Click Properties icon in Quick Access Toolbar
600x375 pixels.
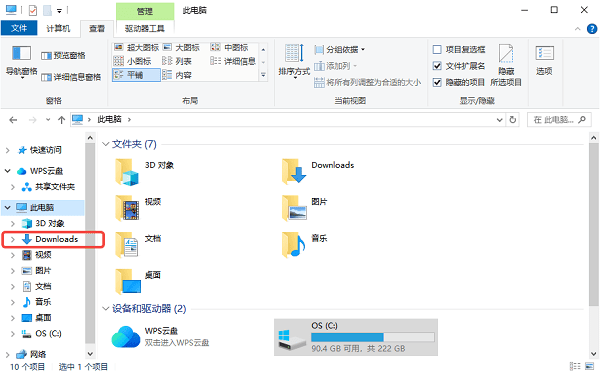(33, 10)
